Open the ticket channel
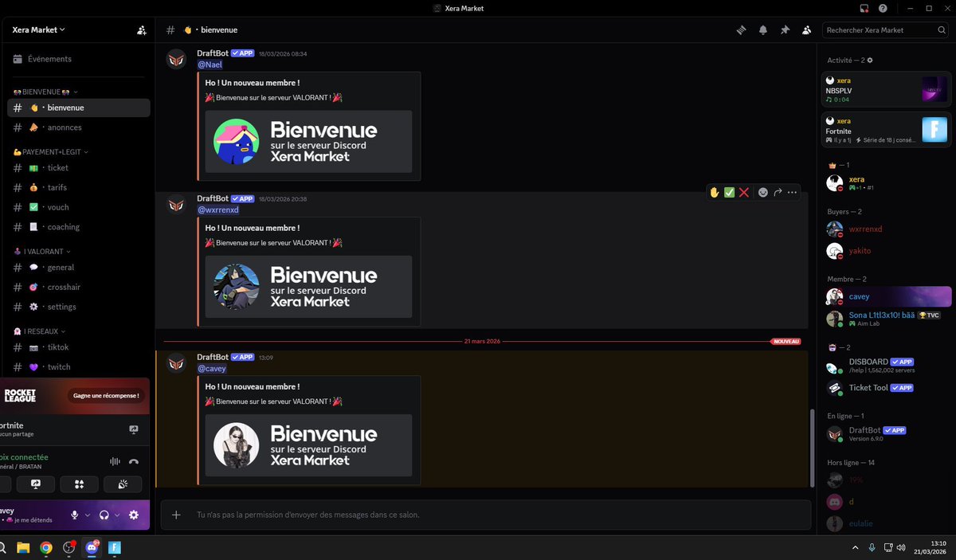Image resolution: width=956 pixels, height=560 pixels. (x=78, y=168)
